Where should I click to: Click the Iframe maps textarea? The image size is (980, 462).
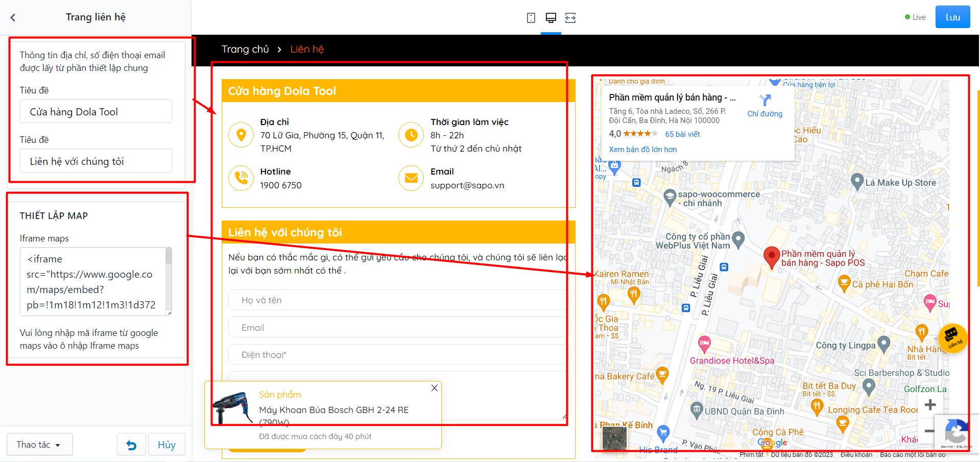point(96,281)
